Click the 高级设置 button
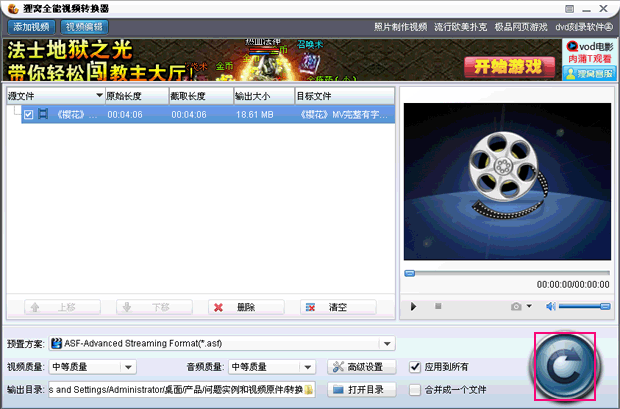The width and height of the screenshot is (620, 409). (361, 367)
